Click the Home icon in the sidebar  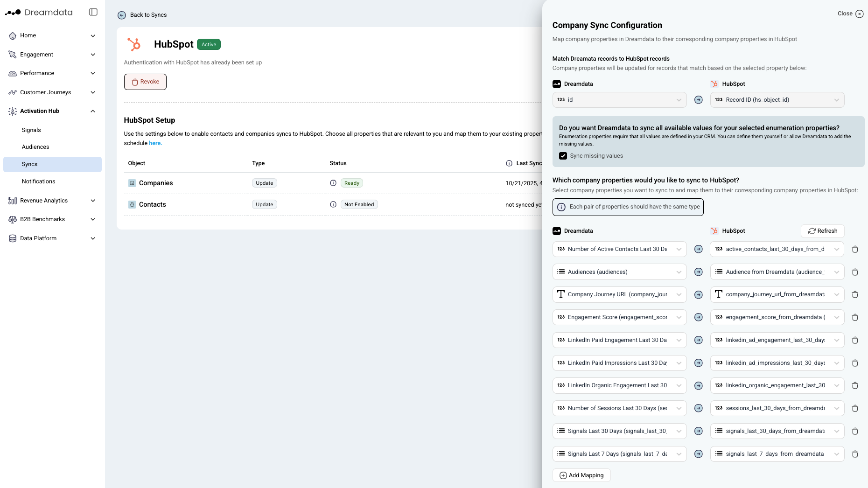pyautogui.click(x=12, y=35)
